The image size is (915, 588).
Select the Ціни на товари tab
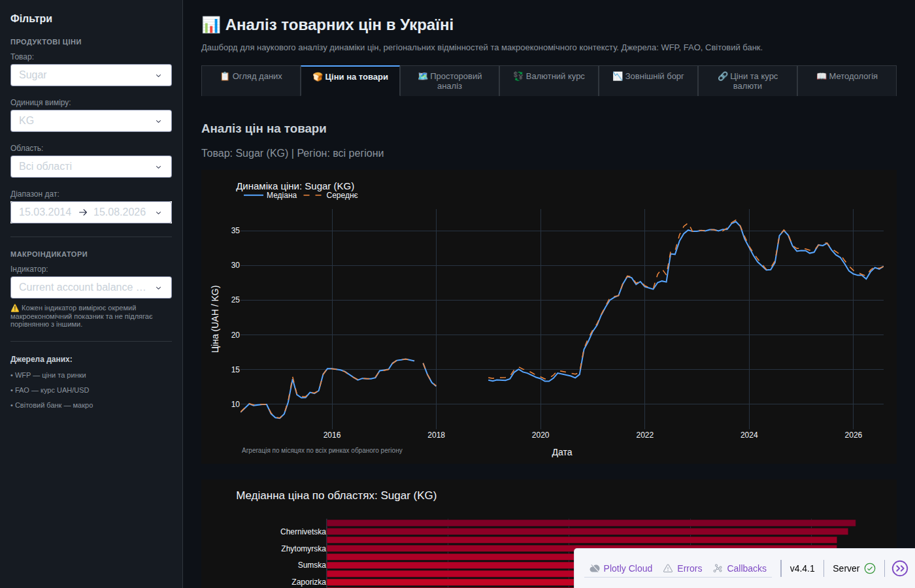tap(350, 81)
